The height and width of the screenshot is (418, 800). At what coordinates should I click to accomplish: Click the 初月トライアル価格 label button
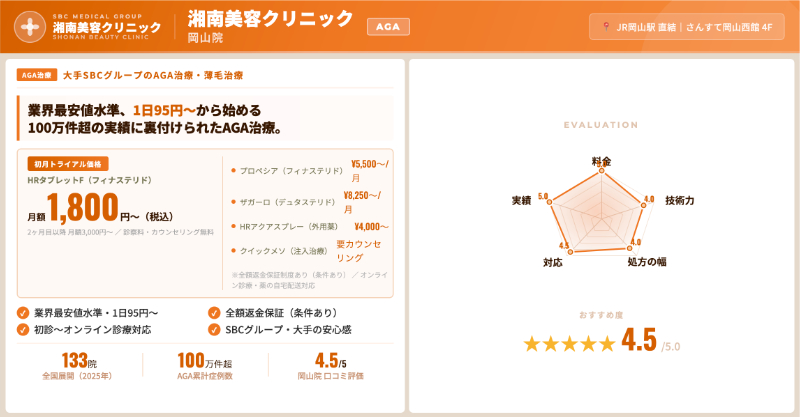click(68, 164)
